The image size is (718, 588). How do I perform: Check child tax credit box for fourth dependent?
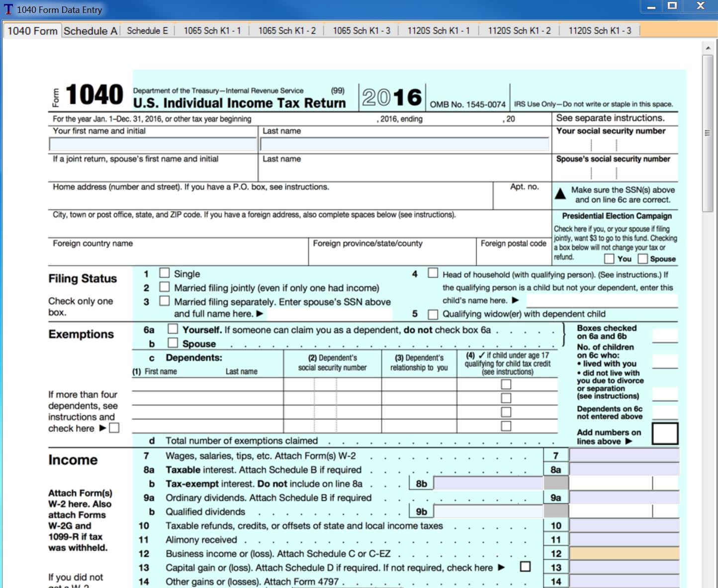506,426
